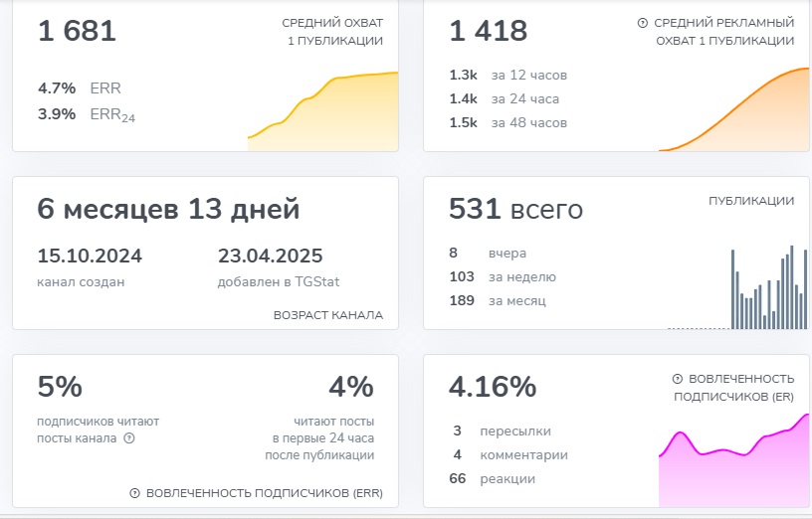
Task: Click the '66 реакции' row
Action: pos(492,478)
